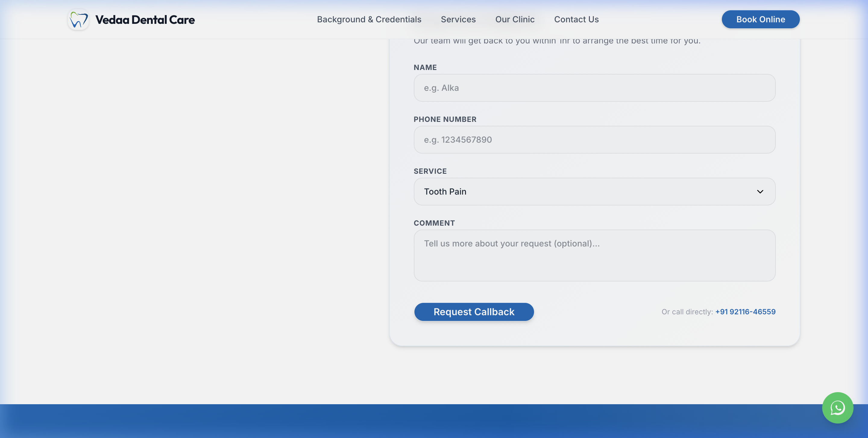Open Contact Us from navigation
868x438 pixels.
576,20
